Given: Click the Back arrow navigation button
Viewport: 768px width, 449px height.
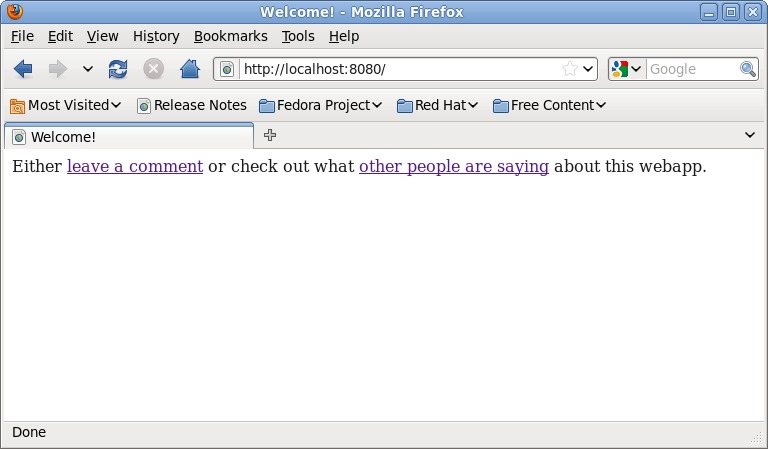Looking at the screenshot, I should pyautogui.click(x=23, y=69).
